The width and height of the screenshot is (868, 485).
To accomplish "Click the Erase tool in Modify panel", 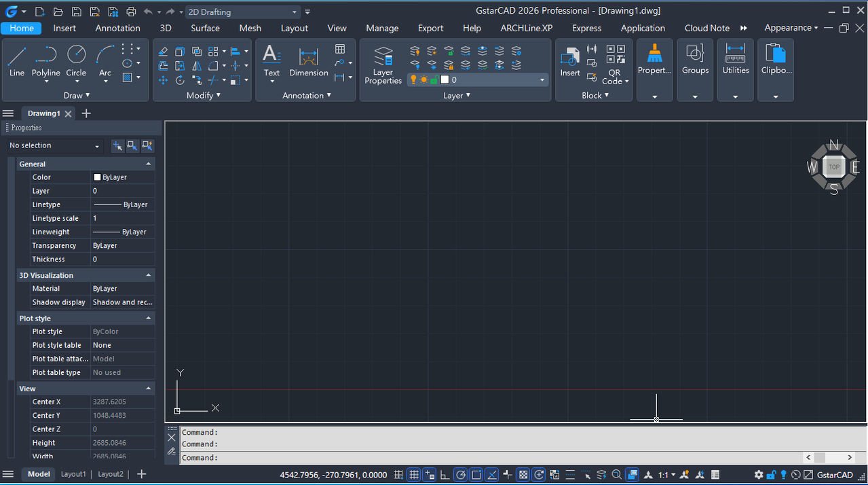I will (163, 52).
